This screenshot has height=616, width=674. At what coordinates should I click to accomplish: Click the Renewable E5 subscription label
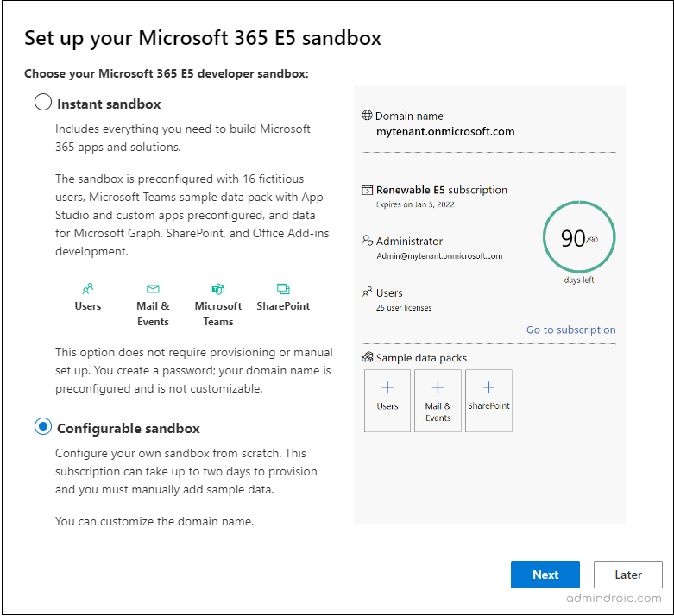[x=442, y=190]
